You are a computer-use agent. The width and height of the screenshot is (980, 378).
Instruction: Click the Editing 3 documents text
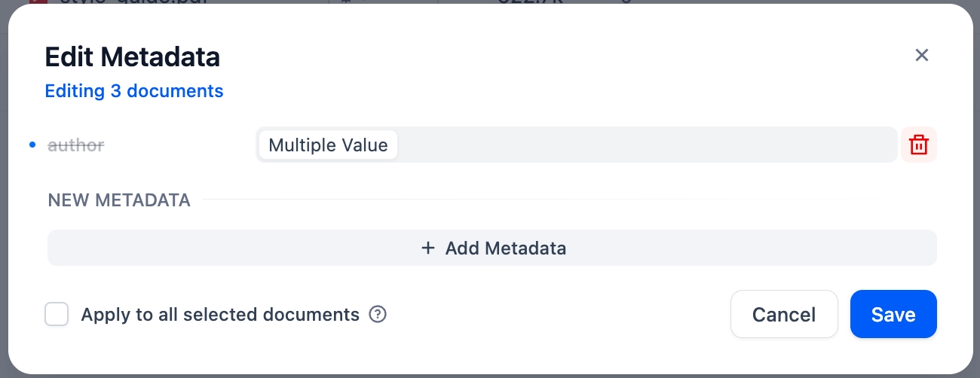point(134,91)
